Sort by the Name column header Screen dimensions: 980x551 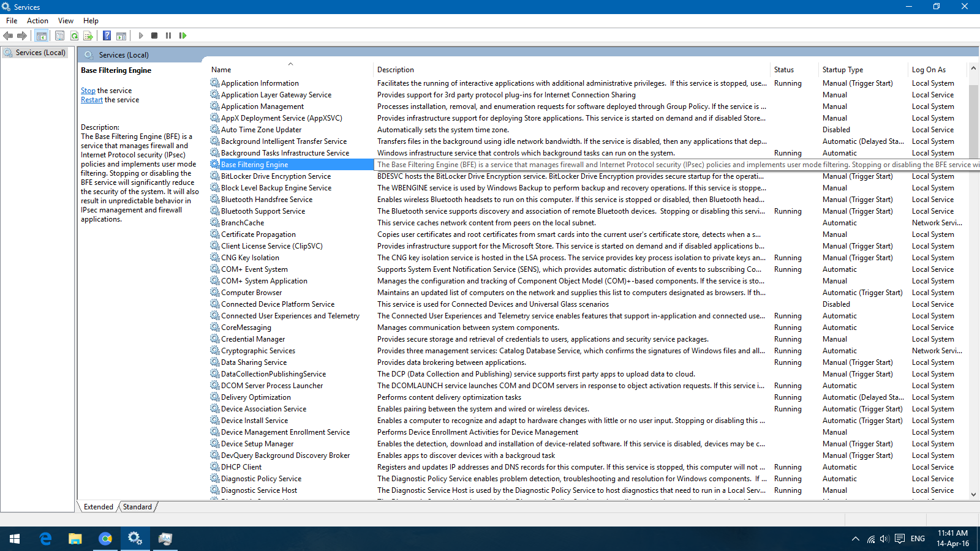(289, 70)
